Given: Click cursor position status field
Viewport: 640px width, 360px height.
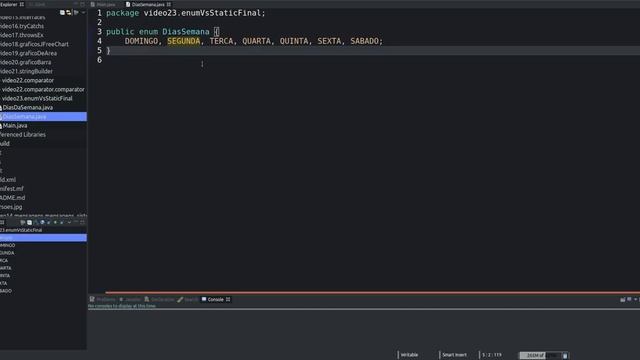Looking at the screenshot, I should click(x=492, y=355).
